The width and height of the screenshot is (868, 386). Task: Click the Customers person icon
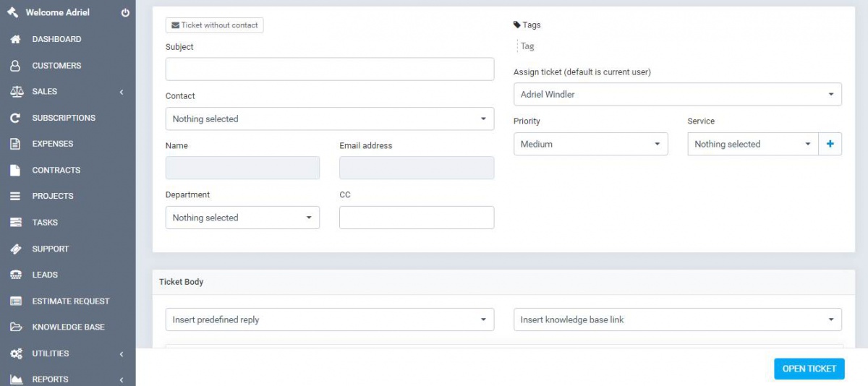[x=15, y=66]
